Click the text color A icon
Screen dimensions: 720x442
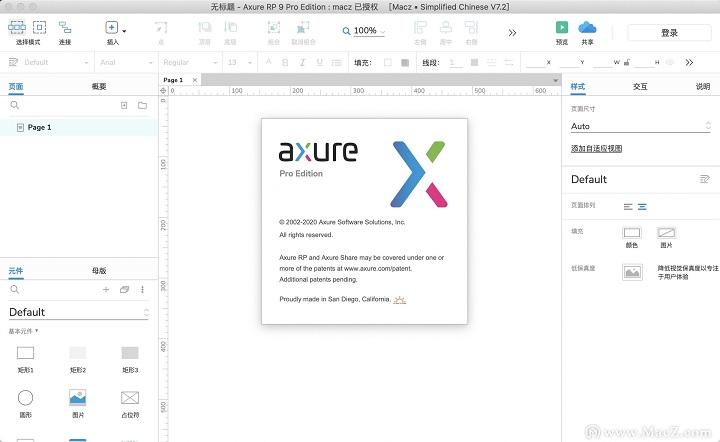point(269,62)
